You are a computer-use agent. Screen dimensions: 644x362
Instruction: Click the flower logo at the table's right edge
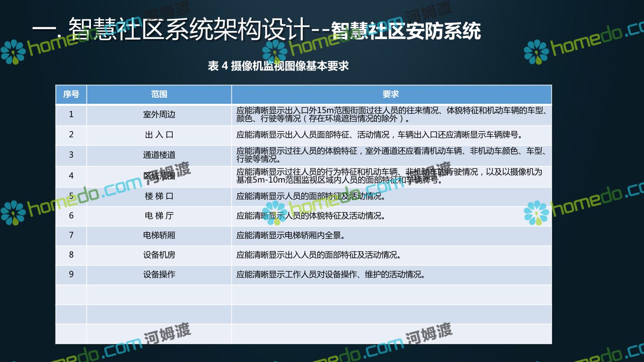click(536, 213)
